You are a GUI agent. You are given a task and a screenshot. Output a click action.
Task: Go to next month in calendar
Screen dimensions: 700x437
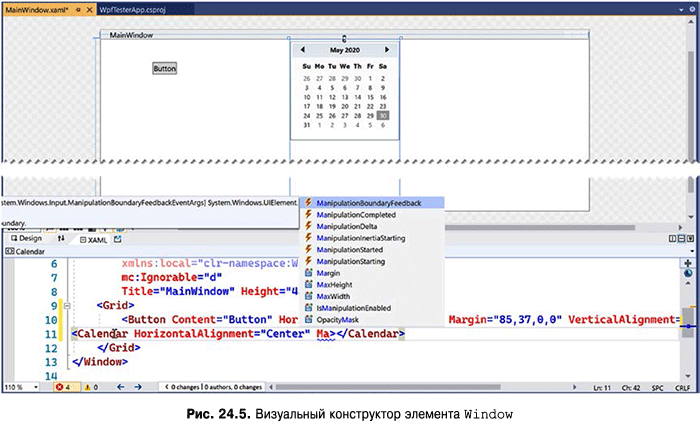[x=386, y=49]
